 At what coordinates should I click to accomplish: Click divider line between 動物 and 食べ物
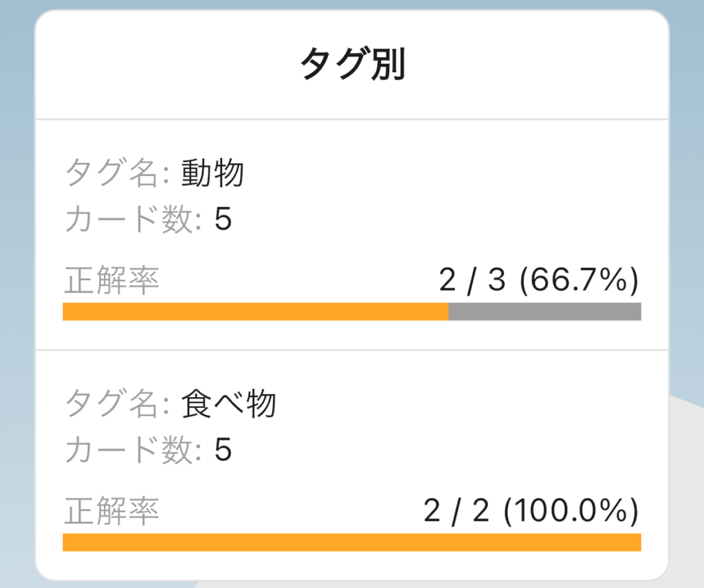tap(352, 350)
